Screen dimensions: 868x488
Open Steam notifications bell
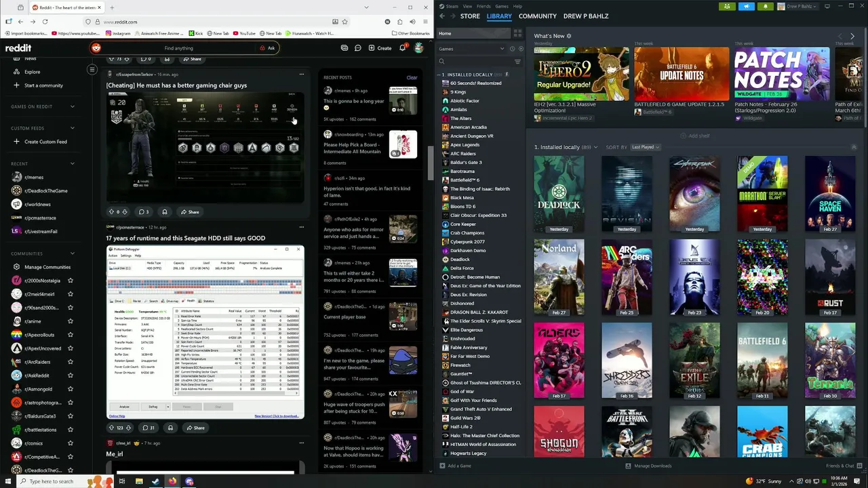point(765,6)
